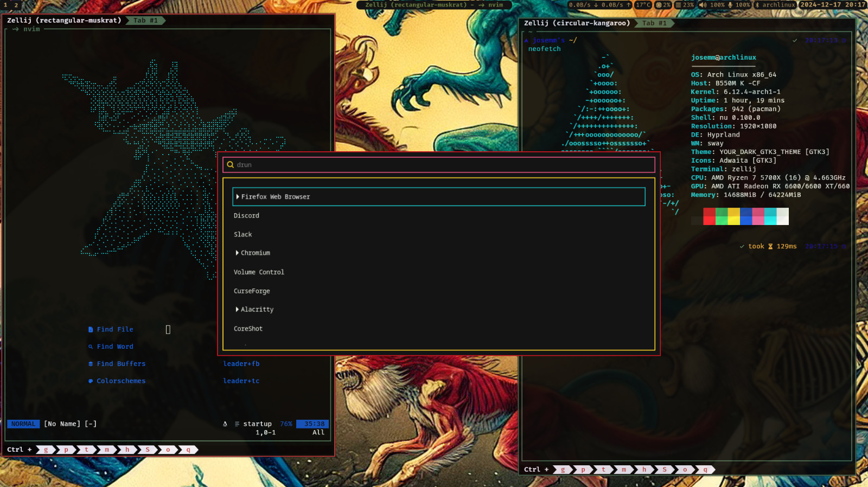Click the Find Buffers icon in nvim
The height and width of the screenshot is (487, 868).
pyautogui.click(x=91, y=364)
